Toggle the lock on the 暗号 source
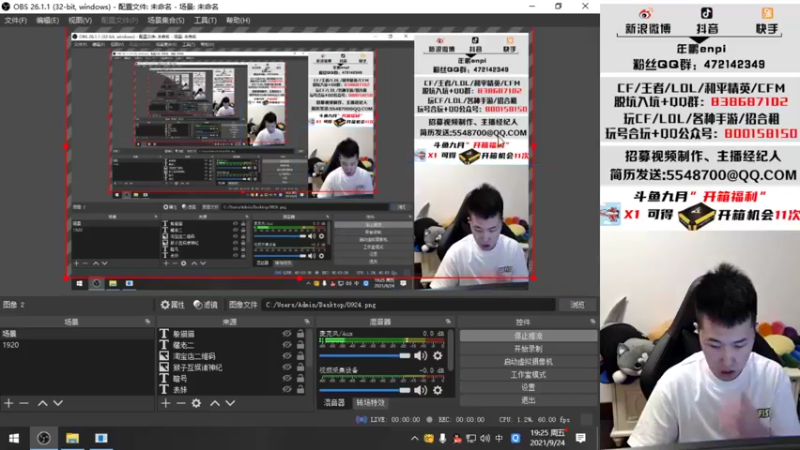Image resolution: width=800 pixels, height=450 pixels. [x=301, y=379]
